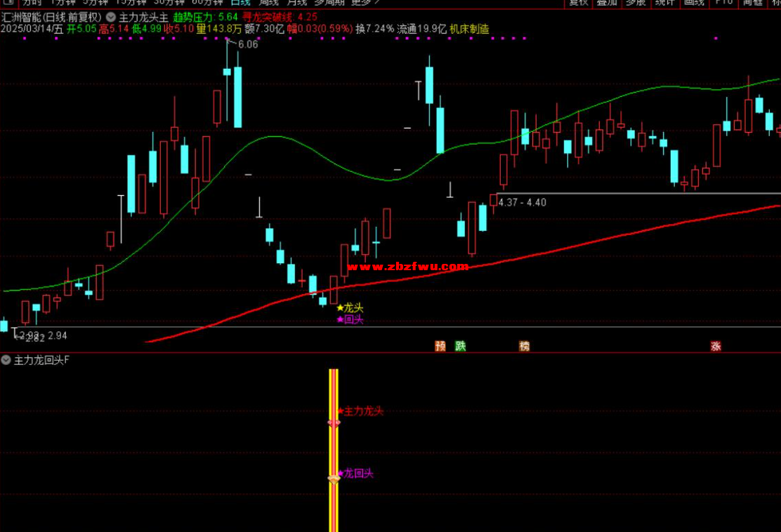The image size is (781, 532).
Task: Click the 主力龙回头F sub-chart title
Action: (42, 360)
